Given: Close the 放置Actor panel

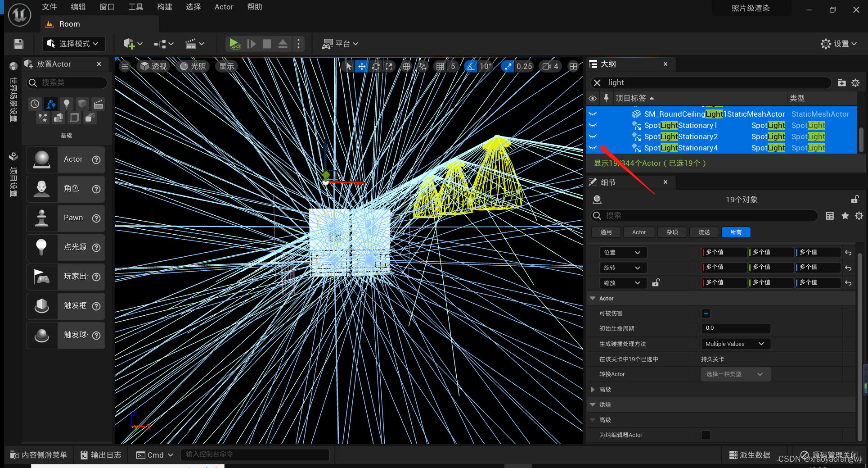Looking at the screenshot, I should pos(99,64).
